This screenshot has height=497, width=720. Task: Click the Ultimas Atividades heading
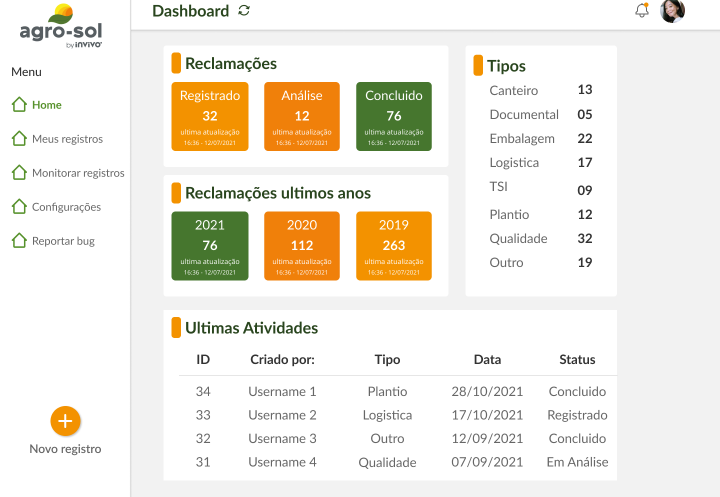[x=251, y=328]
